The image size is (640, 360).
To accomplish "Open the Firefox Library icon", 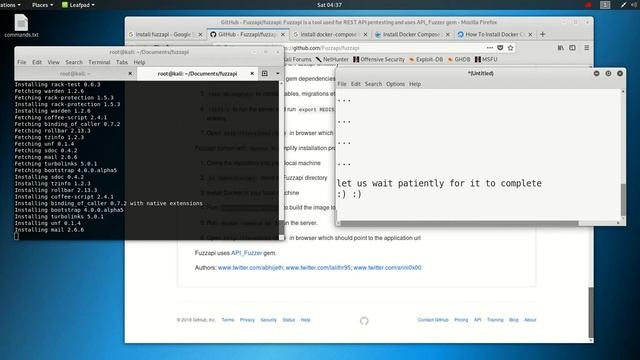I will (x=560, y=48).
